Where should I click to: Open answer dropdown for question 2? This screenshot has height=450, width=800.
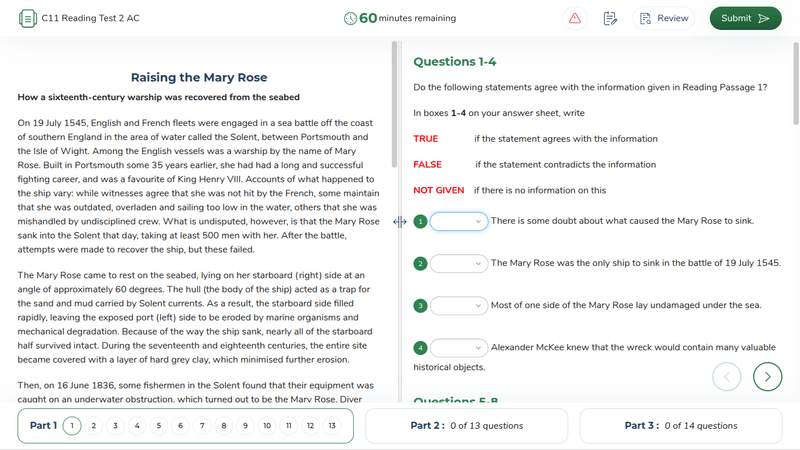pos(459,263)
